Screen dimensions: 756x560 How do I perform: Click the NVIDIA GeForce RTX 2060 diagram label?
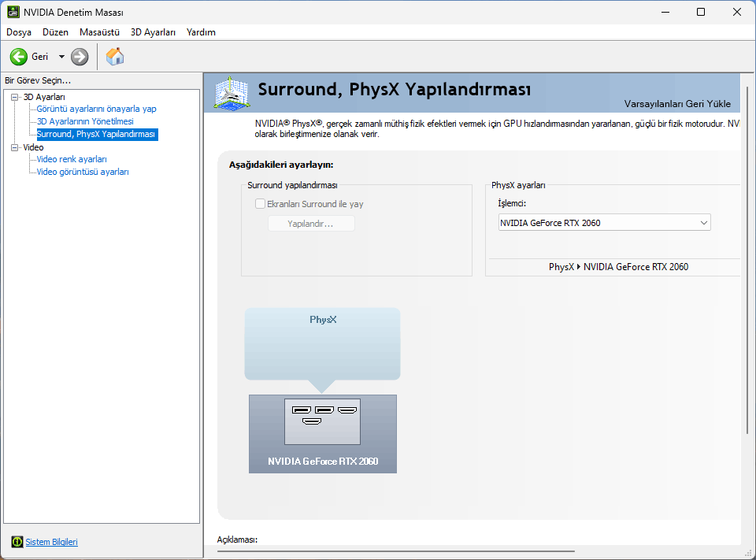(323, 461)
